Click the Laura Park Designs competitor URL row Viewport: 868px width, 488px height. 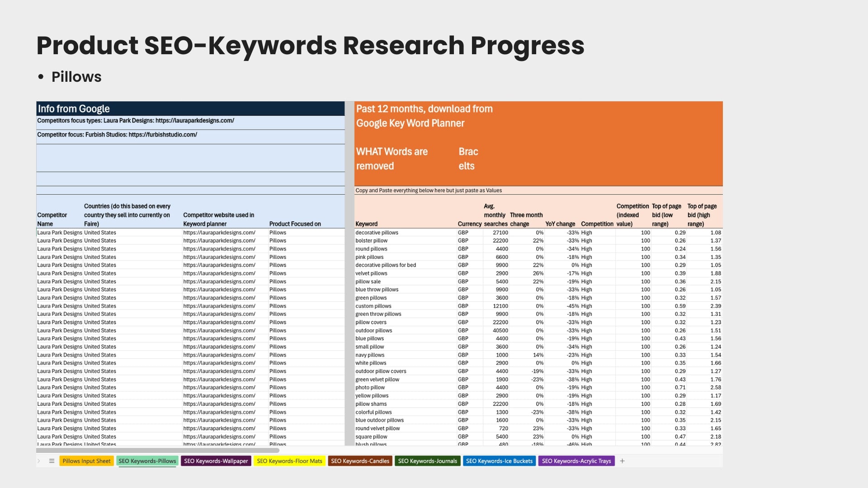pos(190,123)
